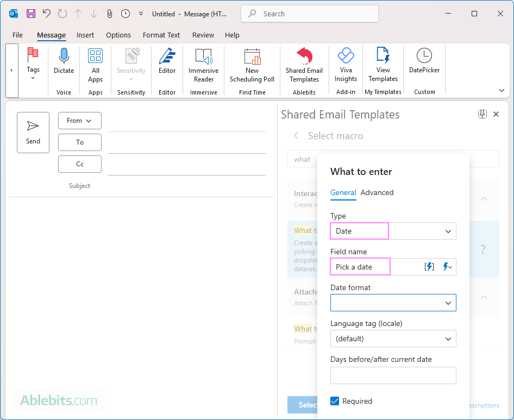Open All Apps in the ribbon
The height and width of the screenshot is (420, 514).
click(x=96, y=65)
